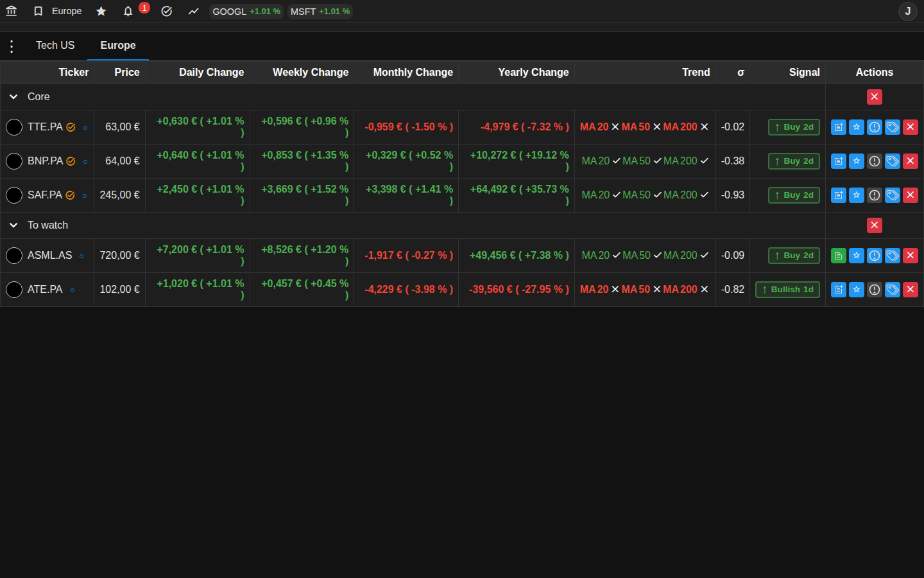Select the SAF.PA row circle

[14, 195]
